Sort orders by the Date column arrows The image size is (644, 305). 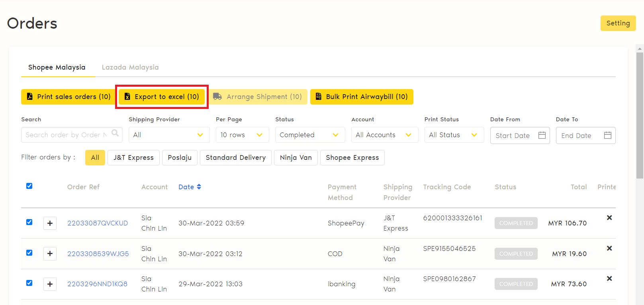tap(199, 187)
